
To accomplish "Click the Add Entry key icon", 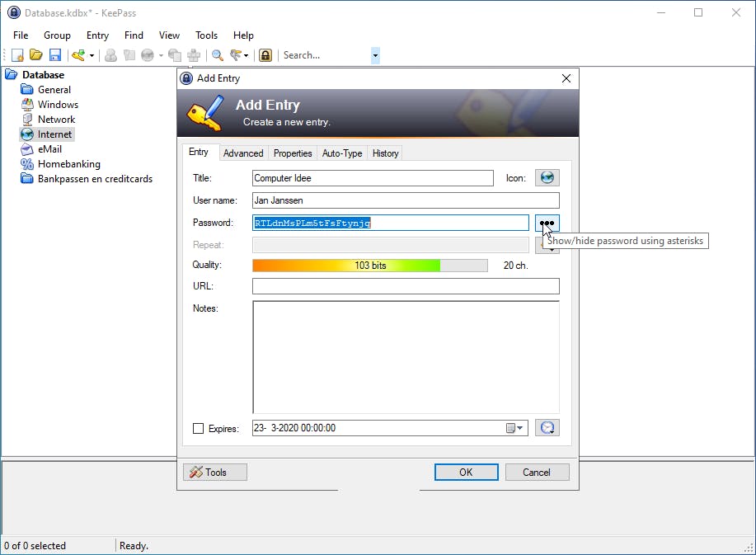I will pos(78,55).
